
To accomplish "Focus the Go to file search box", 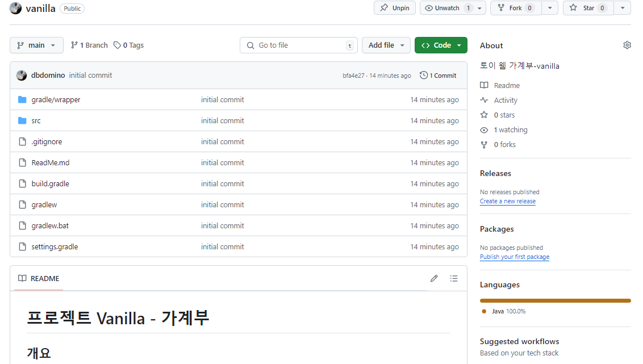I will click(299, 45).
